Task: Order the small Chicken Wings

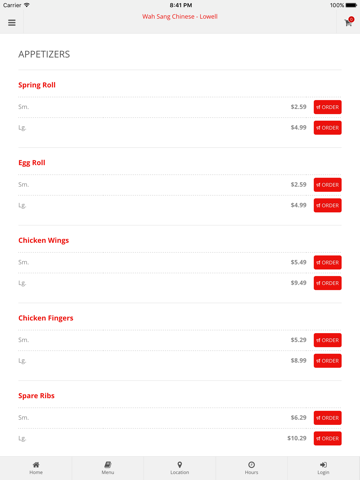Action: point(327,262)
